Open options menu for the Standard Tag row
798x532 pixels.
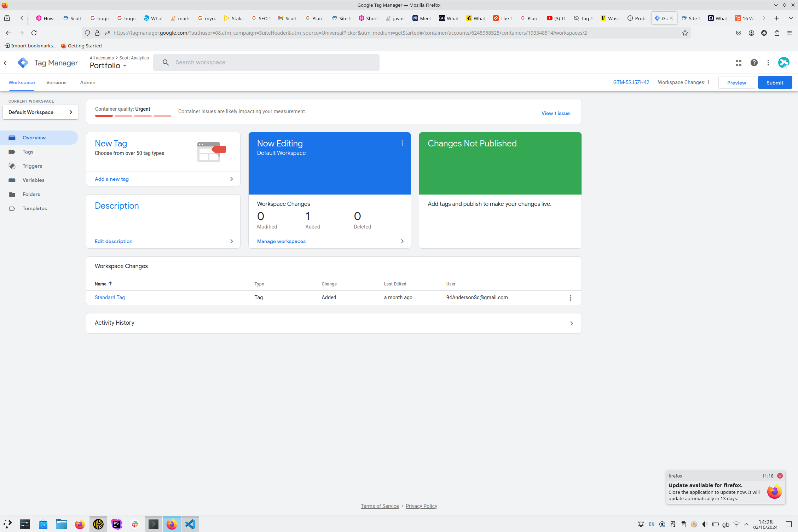point(570,297)
